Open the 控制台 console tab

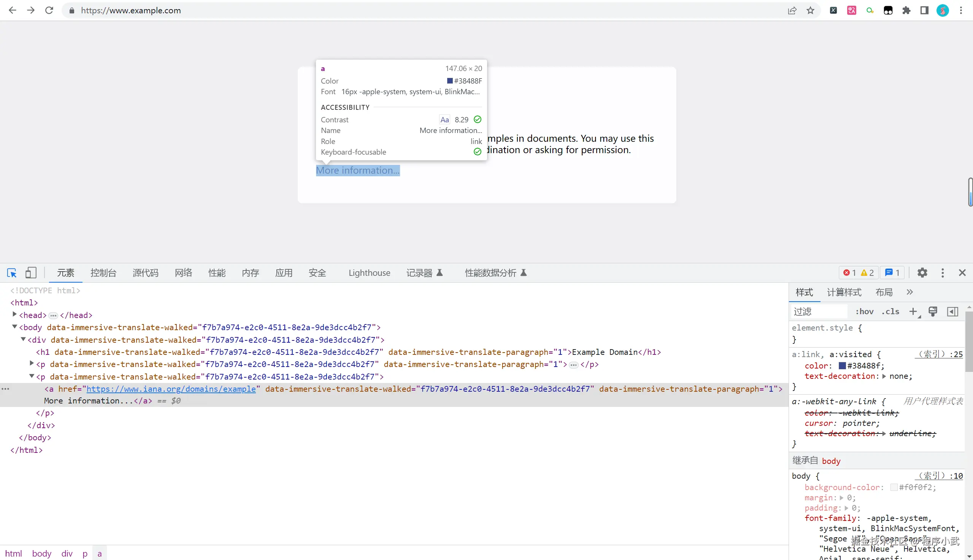[x=103, y=273]
